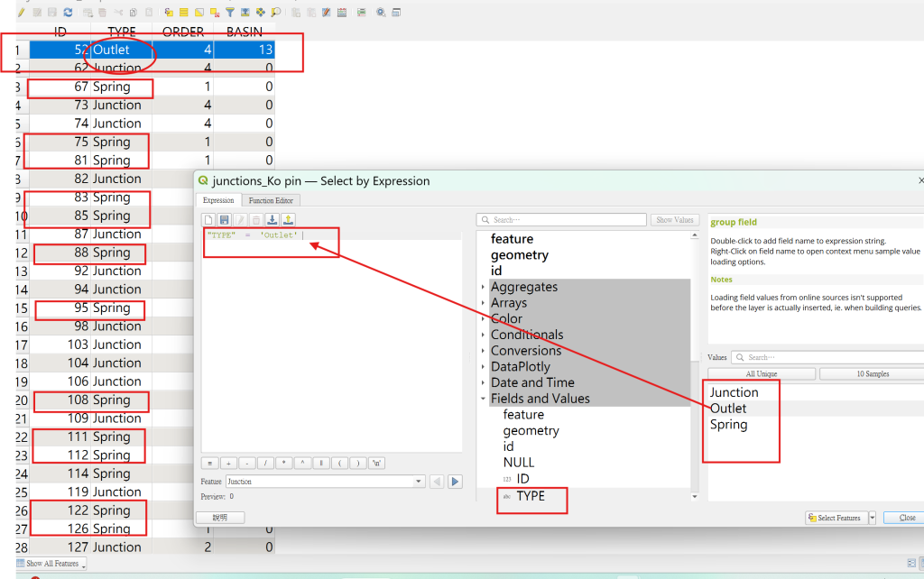924x579 pixels.
Task: Expand the Date and Time function group
Action: pyautogui.click(x=484, y=383)
